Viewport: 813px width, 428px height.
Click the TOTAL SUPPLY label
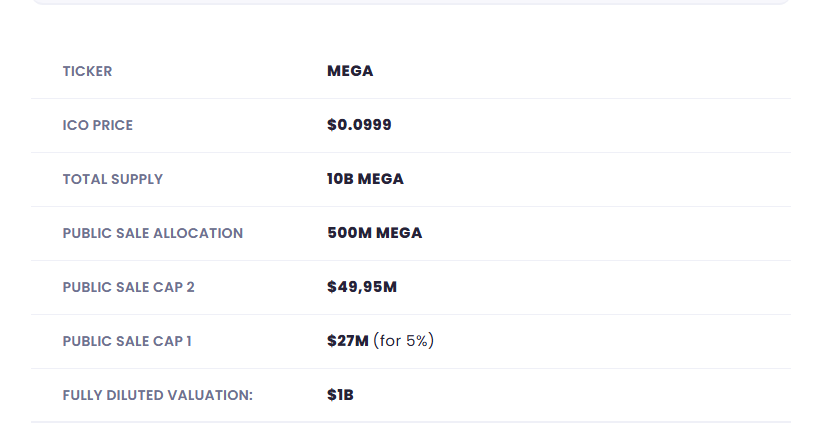pyautogui.click(x=112, y=180)
